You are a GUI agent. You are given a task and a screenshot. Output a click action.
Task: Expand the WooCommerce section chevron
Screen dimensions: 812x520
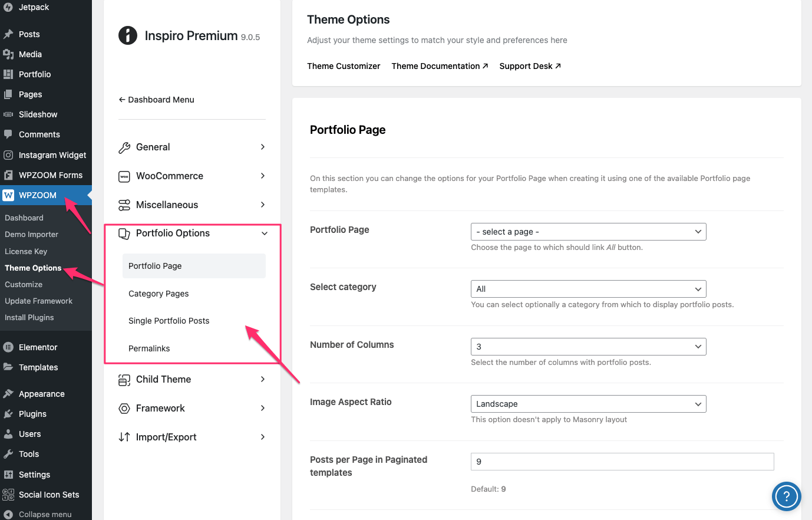[263, 176]
